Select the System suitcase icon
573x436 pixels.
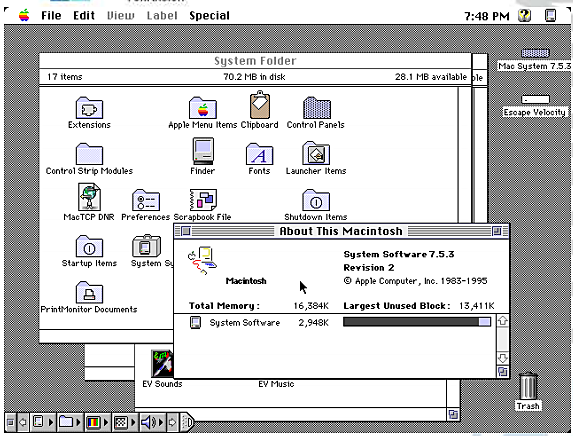pos(146,246)
